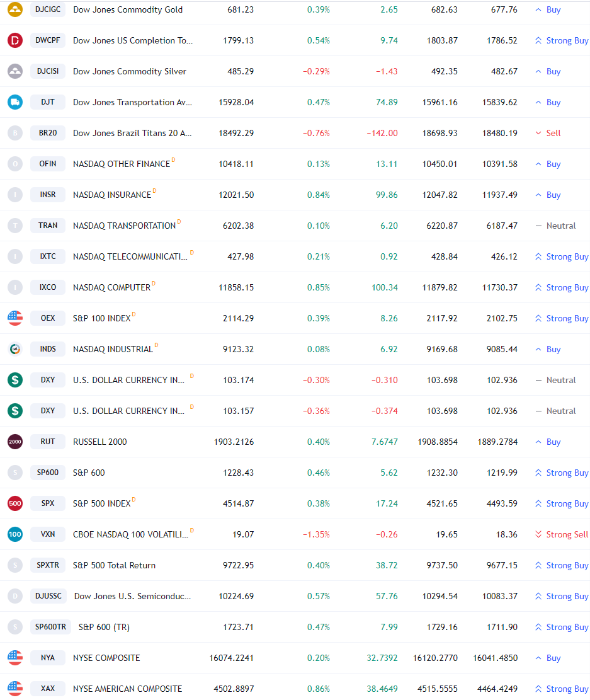Viewport: 590px width, 700px height.
Task: Click the red DWCPF logo icon
Action: pyautogui.click(x=15, y=40)
